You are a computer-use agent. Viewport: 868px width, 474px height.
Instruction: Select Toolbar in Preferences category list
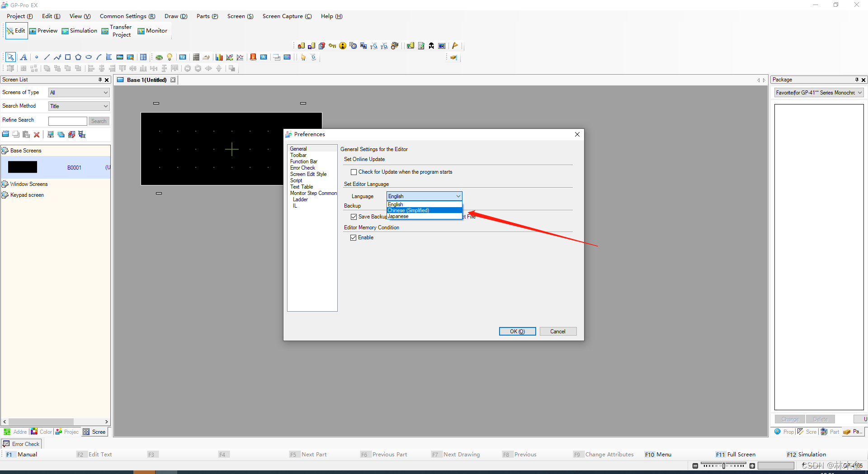(x=298, y=155)
